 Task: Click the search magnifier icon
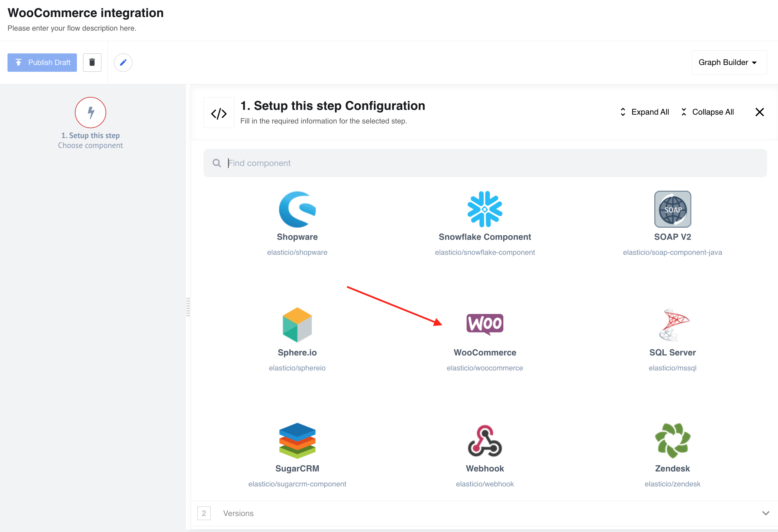point(216,163)
